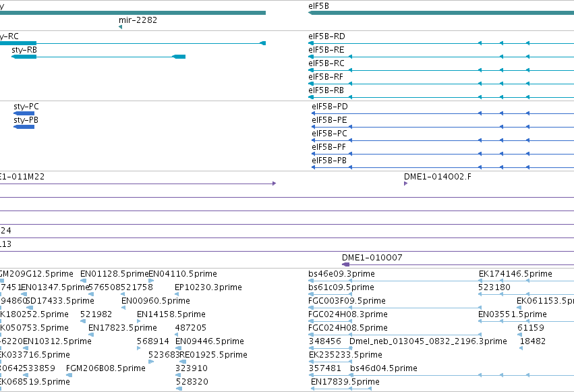
Task: Click EST EN17823.5prime
Action: point(123,328)
